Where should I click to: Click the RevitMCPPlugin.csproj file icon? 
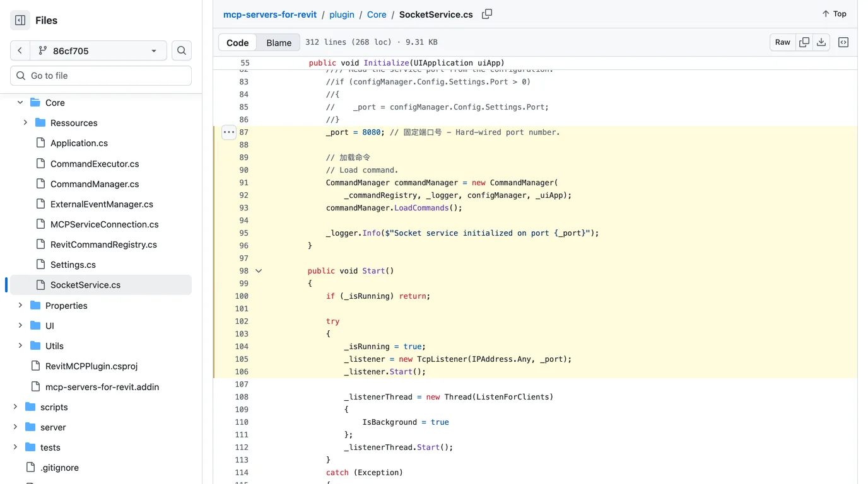pos(35,366)
